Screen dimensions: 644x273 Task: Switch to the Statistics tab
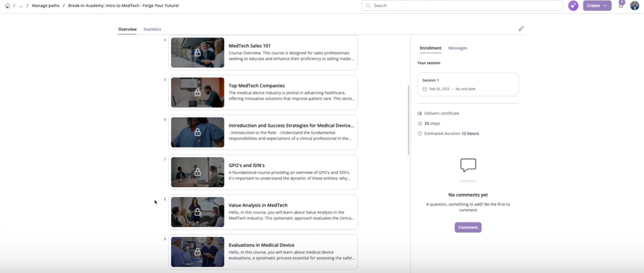click(152, 29)
